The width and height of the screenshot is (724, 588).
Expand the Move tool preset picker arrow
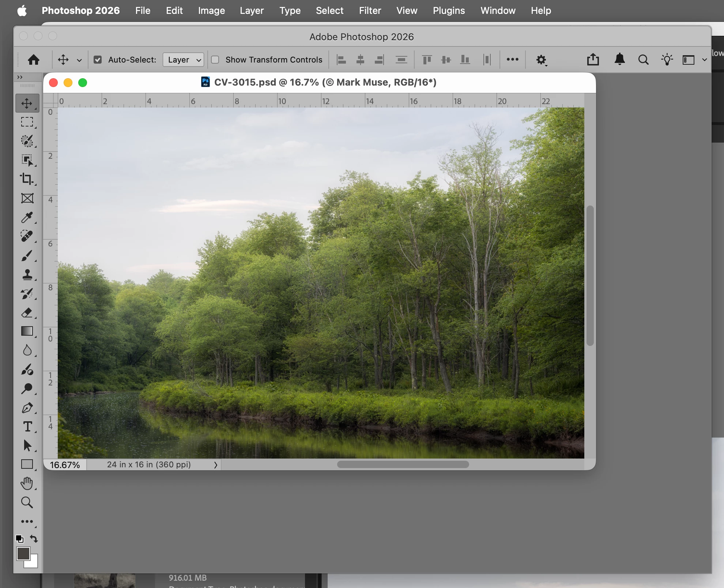pos(79,60)
